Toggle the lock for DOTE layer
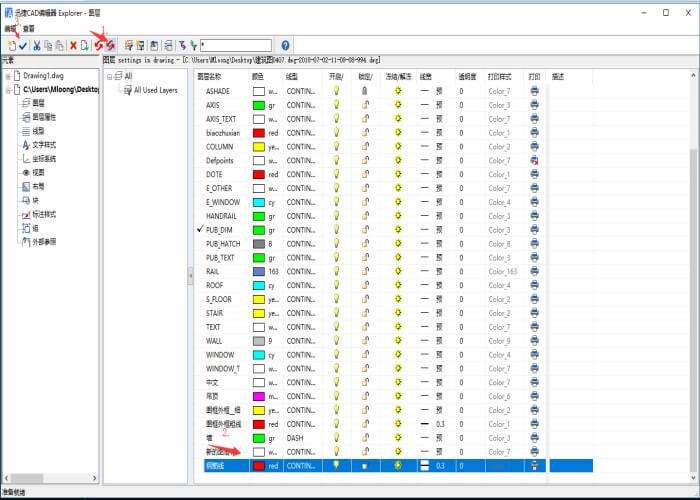 pos(365,174)
